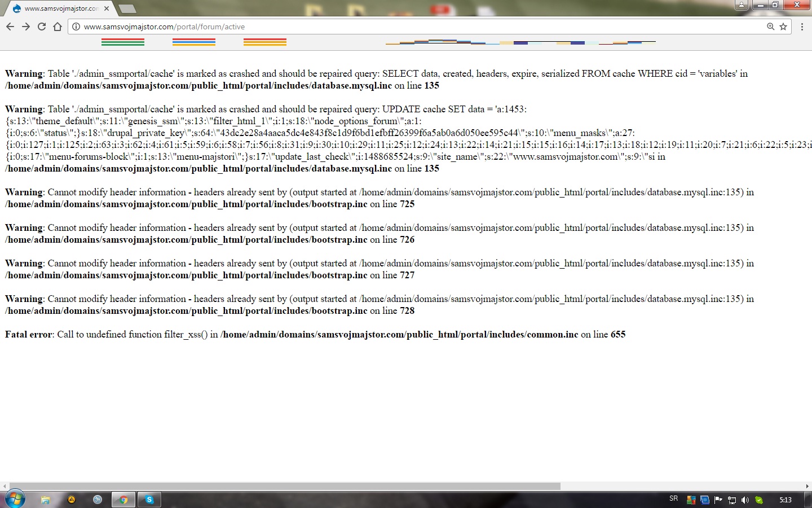Click the Chrome user profile button
This screenshot has width=812, height=508.
741,5
